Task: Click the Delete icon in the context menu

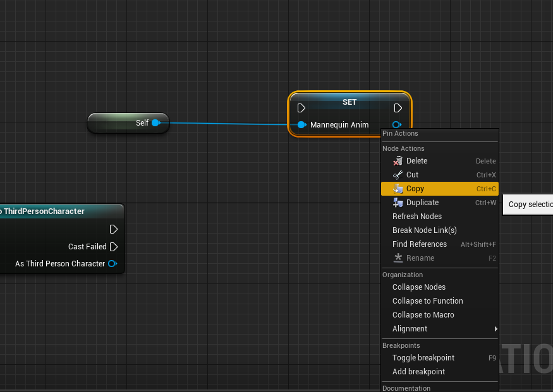Action: click(398, 161)
